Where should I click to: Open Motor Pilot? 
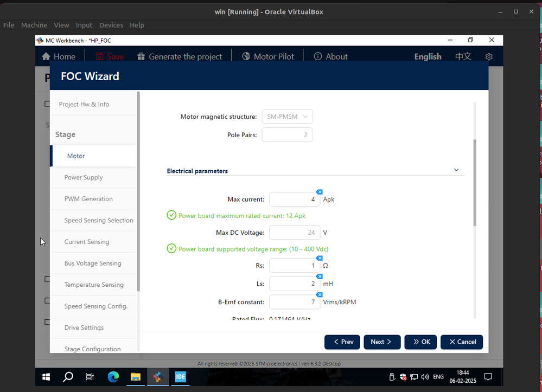point(268,56)
